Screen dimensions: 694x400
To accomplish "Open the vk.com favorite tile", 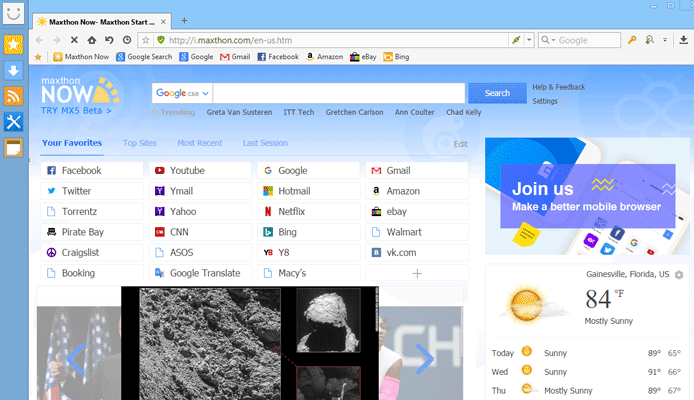I will (x=417, y=253).
